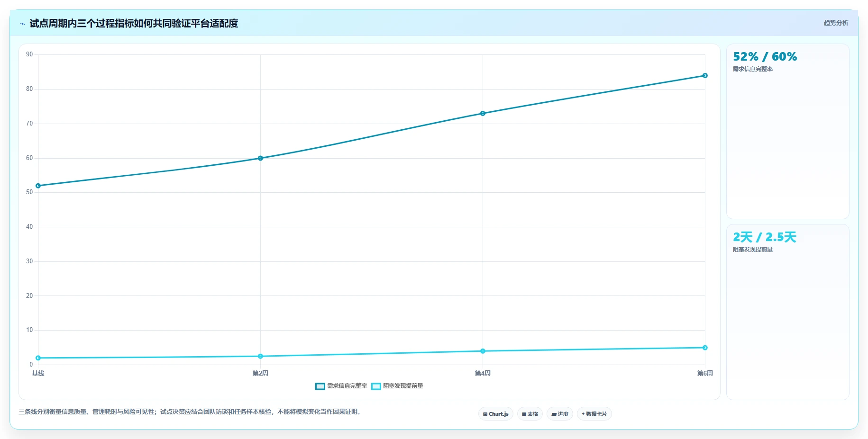Click the 第4周 x-axis label
The height and width of the screenshot is (439, 868).
[483, 374]
